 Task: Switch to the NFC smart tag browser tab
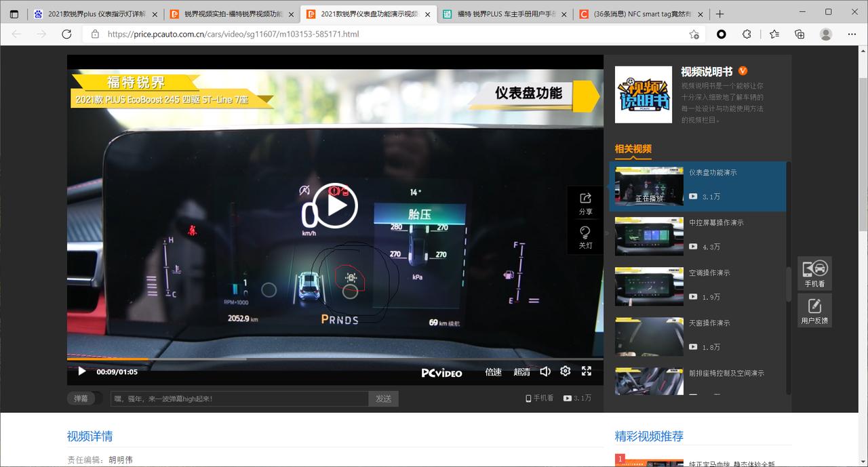642,14
